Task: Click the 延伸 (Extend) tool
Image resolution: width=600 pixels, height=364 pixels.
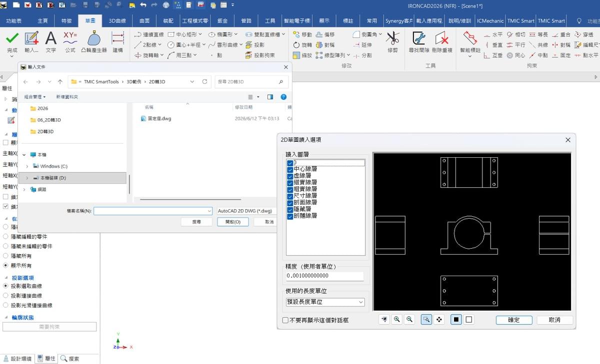Action: (362, 45)
